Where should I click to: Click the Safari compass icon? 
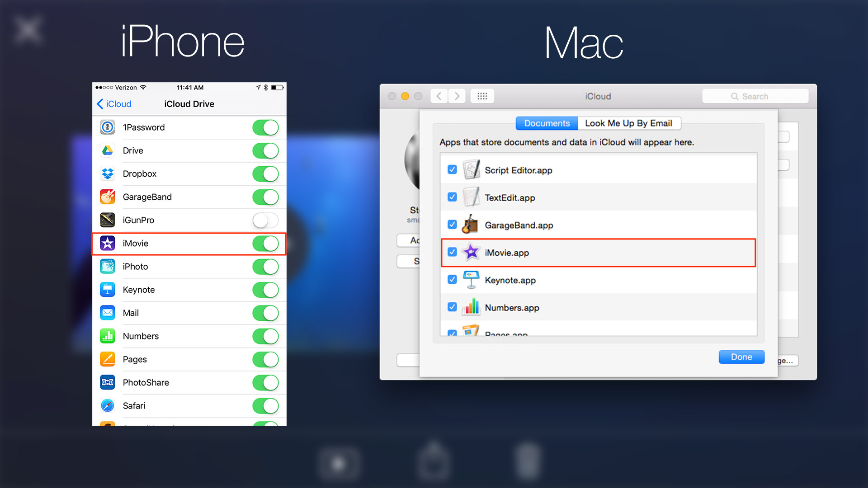tap(108, 406)
